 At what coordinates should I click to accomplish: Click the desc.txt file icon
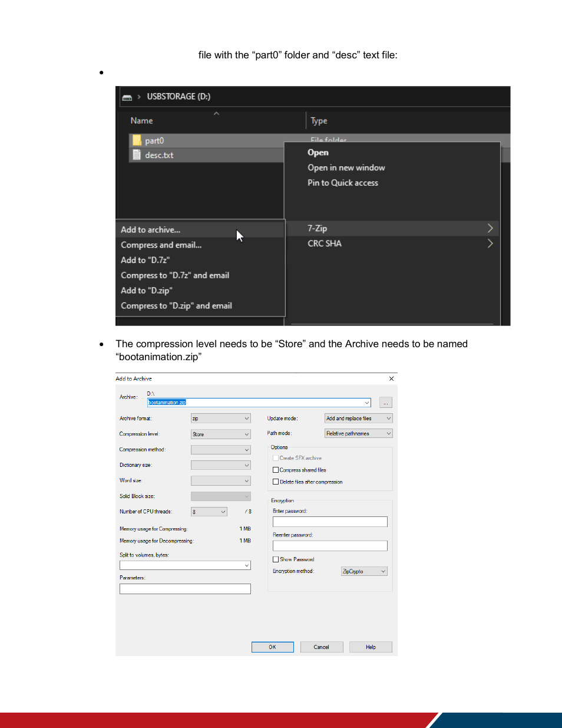(x=137, y=155)
